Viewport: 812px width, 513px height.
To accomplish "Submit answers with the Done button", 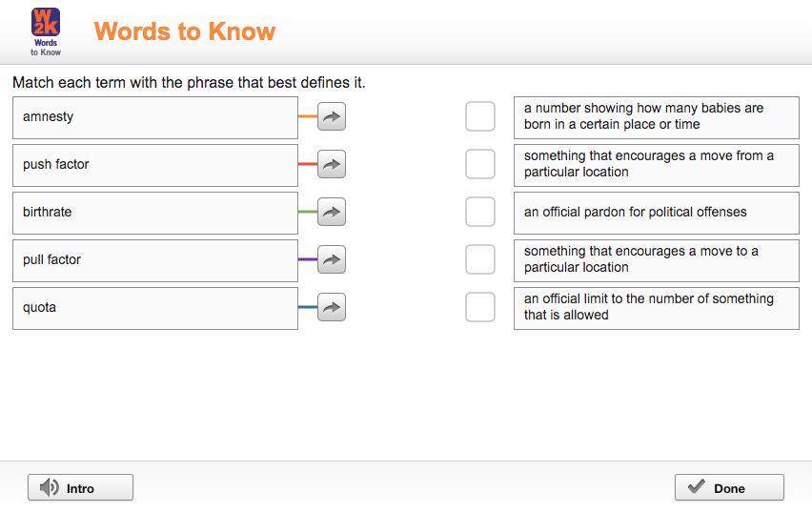I will (729, 487).
